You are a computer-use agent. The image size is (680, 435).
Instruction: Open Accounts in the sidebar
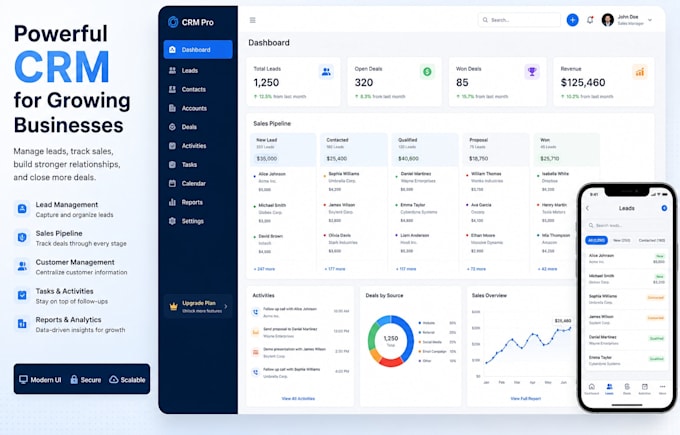tap(198, 108)
